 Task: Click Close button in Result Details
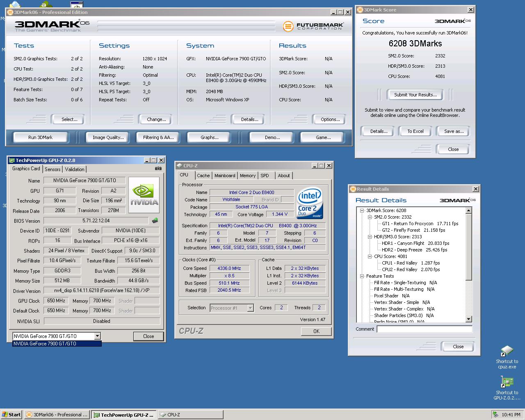pyautogui.click(x=458, y=347)
